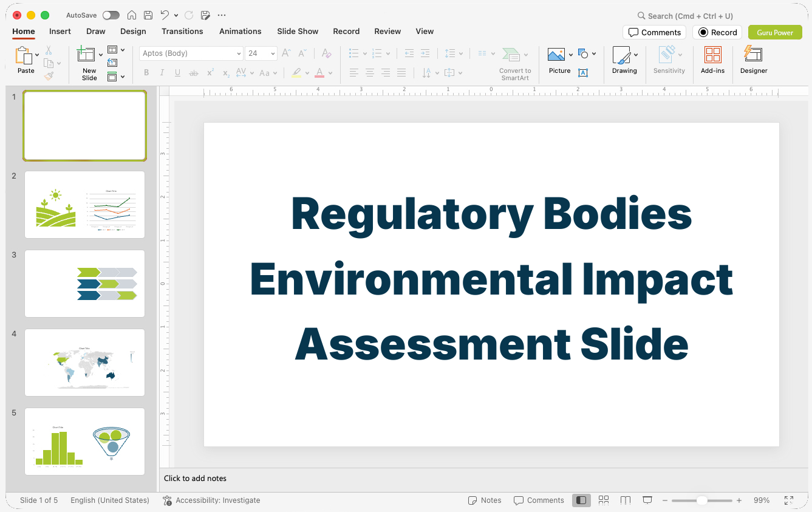Click the Picture insert icon

tap(556, 55)
